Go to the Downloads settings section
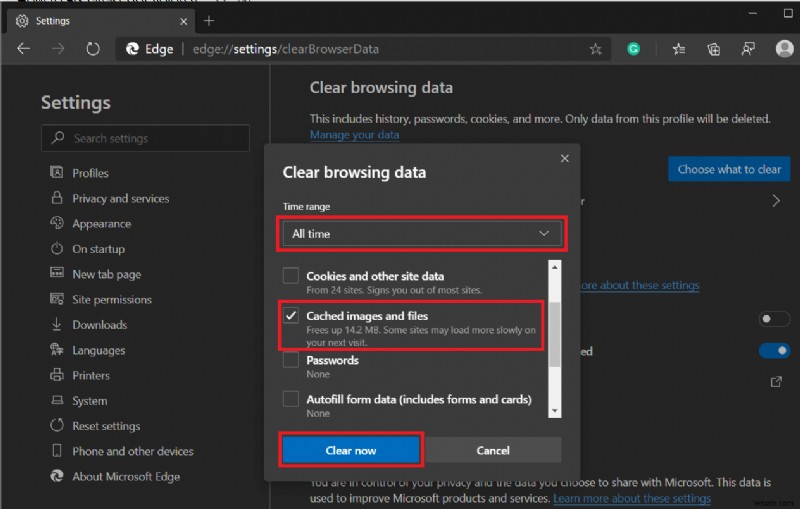 click(99, 325)
